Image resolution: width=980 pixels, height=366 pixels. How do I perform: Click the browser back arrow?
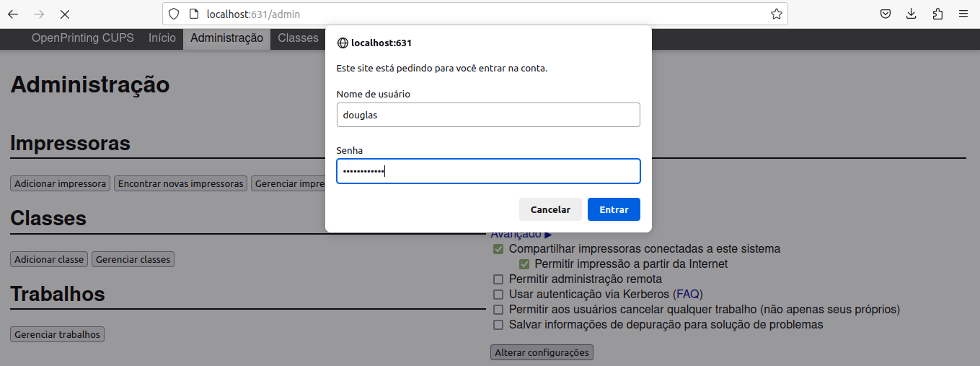pos(13,14)
